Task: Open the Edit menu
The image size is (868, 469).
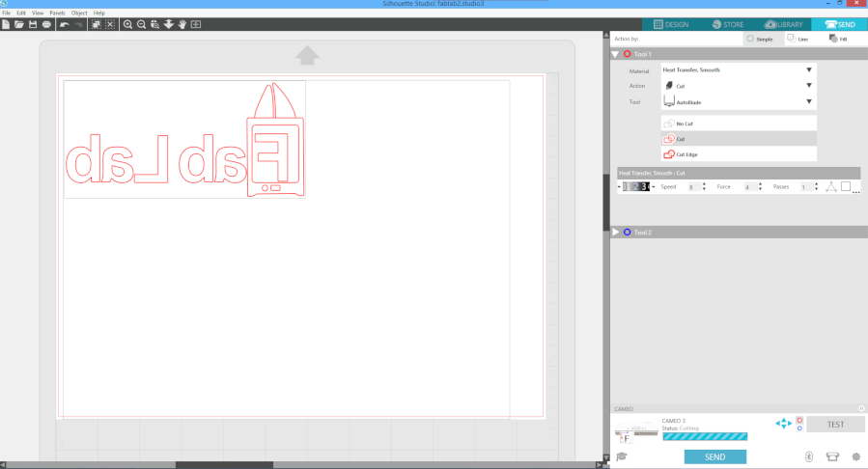Action: coord(21,13)
